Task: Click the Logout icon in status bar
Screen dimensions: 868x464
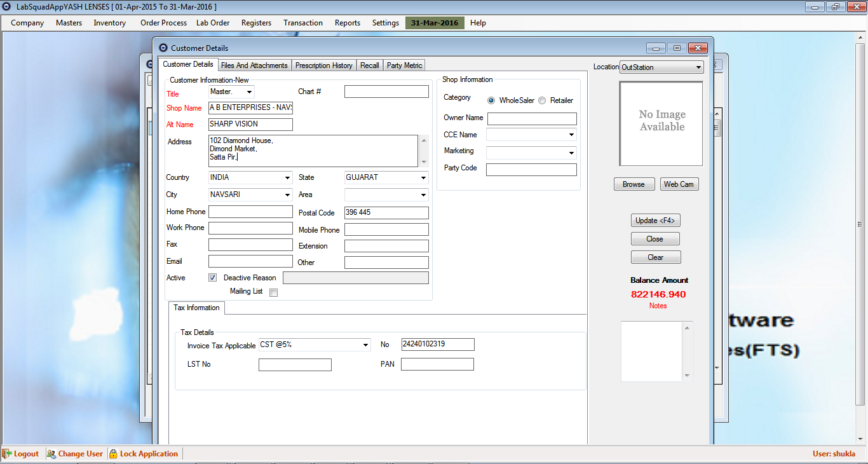Action: [x=7, y=454]
